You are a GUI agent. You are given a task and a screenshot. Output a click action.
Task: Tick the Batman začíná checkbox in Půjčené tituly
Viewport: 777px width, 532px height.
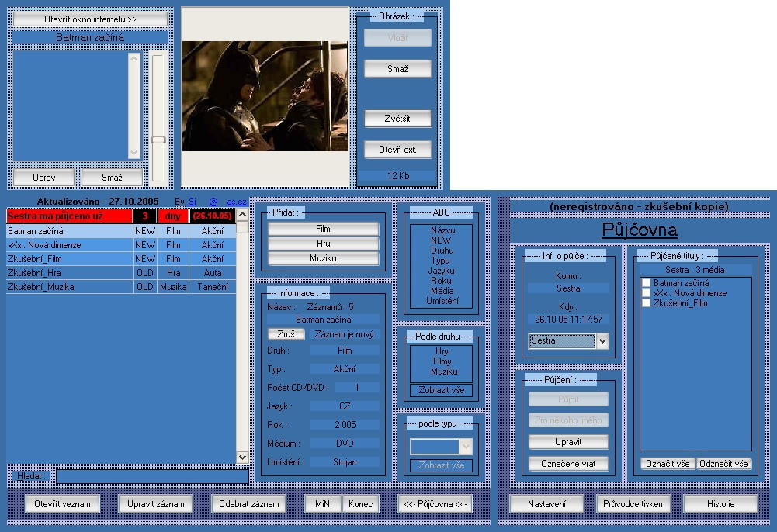[x=646, y=283]
